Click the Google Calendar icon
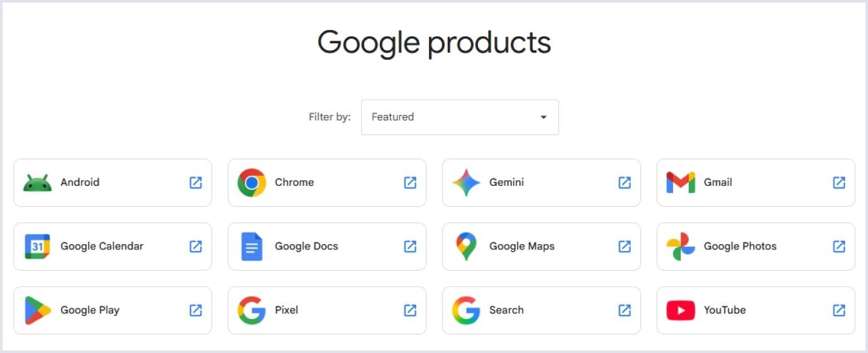Viewport: 868px width, 353px height. [37, 246]
